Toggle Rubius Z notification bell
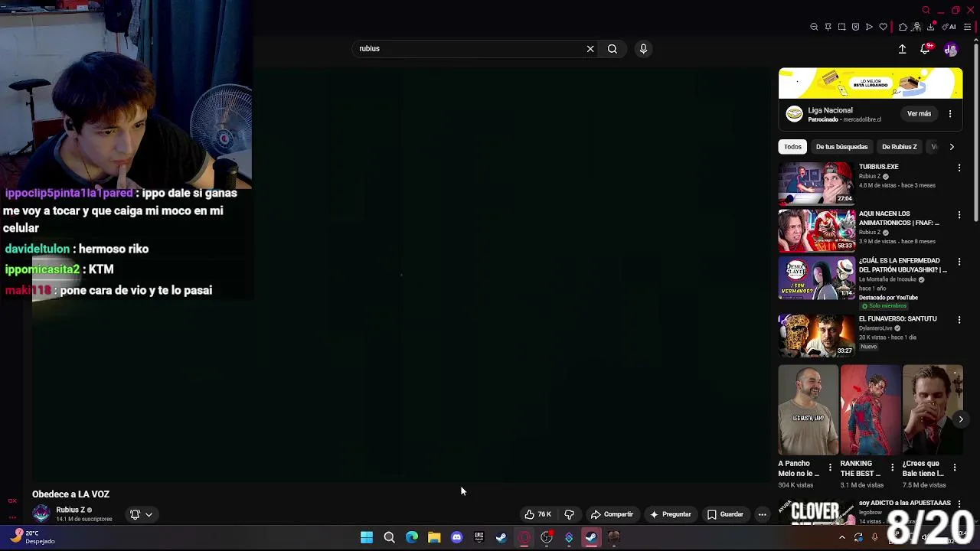The height and width of the screenshot is (551, 980). pos(136,514)
